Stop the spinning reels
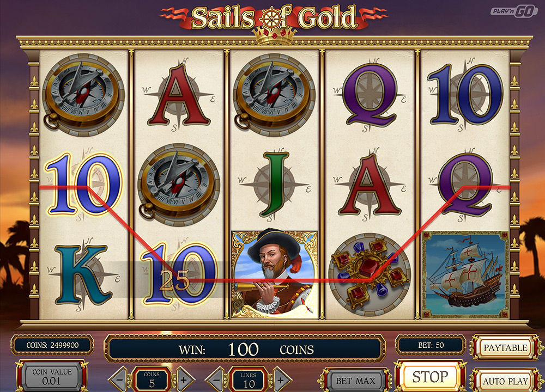 431,377
